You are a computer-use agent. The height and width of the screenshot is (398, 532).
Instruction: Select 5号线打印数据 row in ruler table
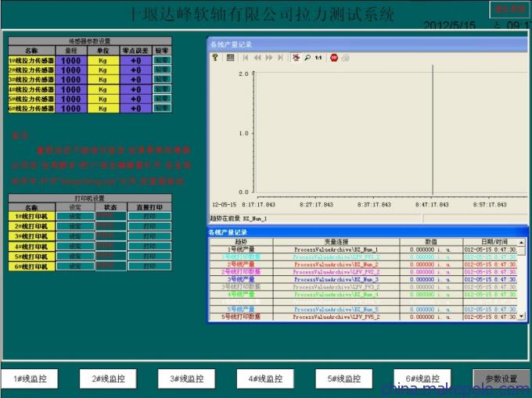tap(364, 317)
